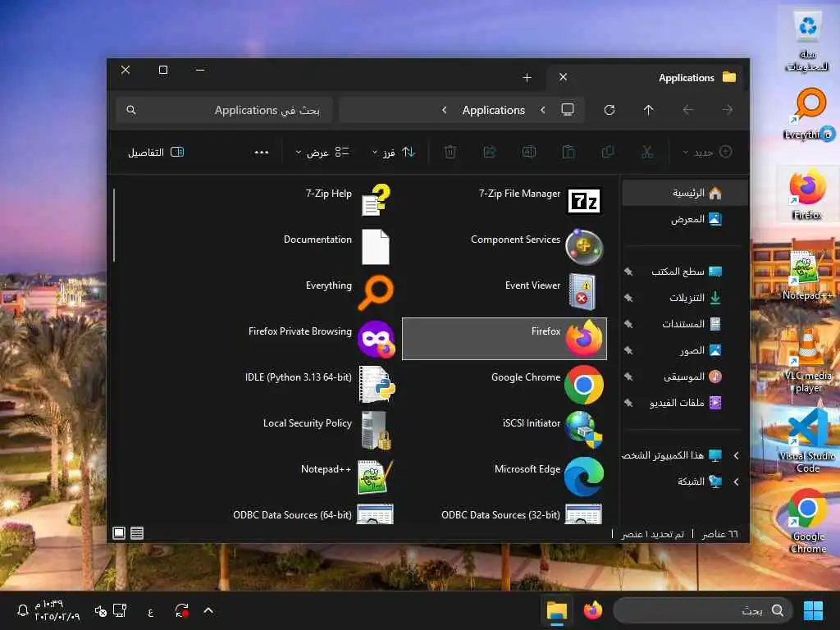Click the file list vertical scrollbar
This screenshot has height=630, width=840.
coord(114,225)
